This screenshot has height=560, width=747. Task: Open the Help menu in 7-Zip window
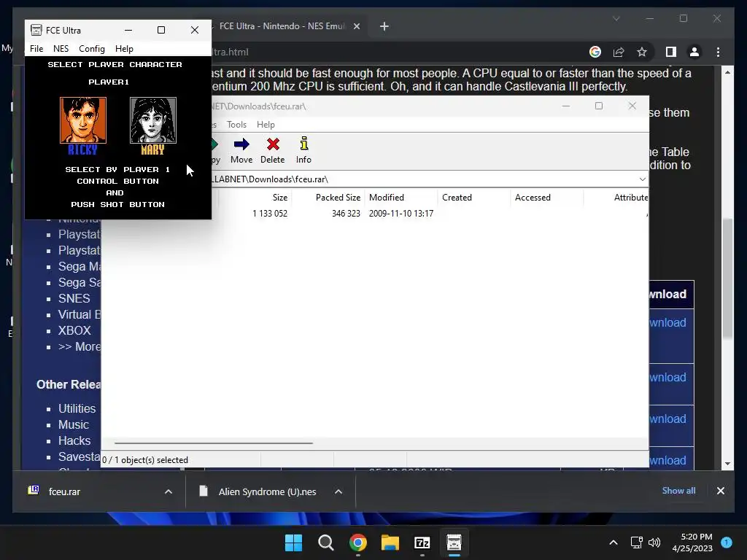pyautogui.click(x=266, y=124)
